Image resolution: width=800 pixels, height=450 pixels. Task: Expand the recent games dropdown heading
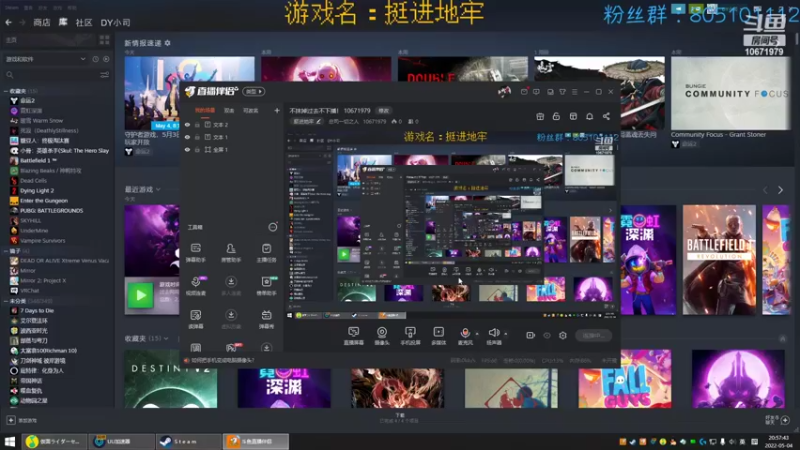[x=142, y=189]
